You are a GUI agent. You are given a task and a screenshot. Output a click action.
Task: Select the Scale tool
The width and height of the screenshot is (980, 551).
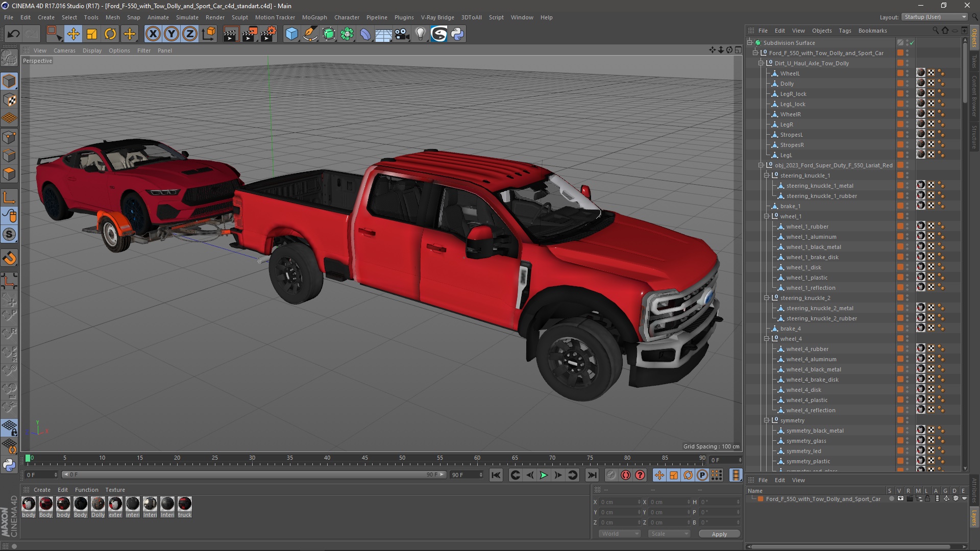[x=92, y=34]
